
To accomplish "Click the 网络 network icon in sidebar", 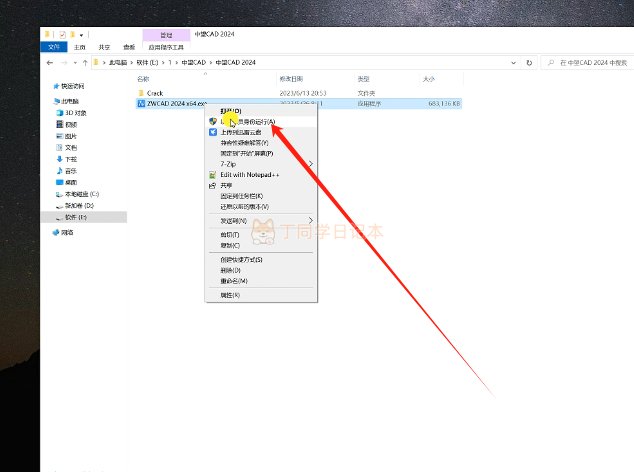I will tap(56, 232).
